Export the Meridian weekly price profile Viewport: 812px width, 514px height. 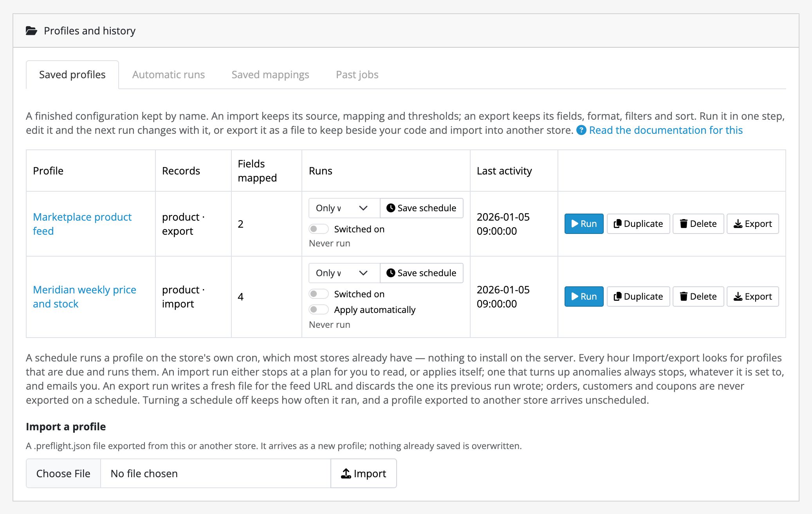pos(752,297)
